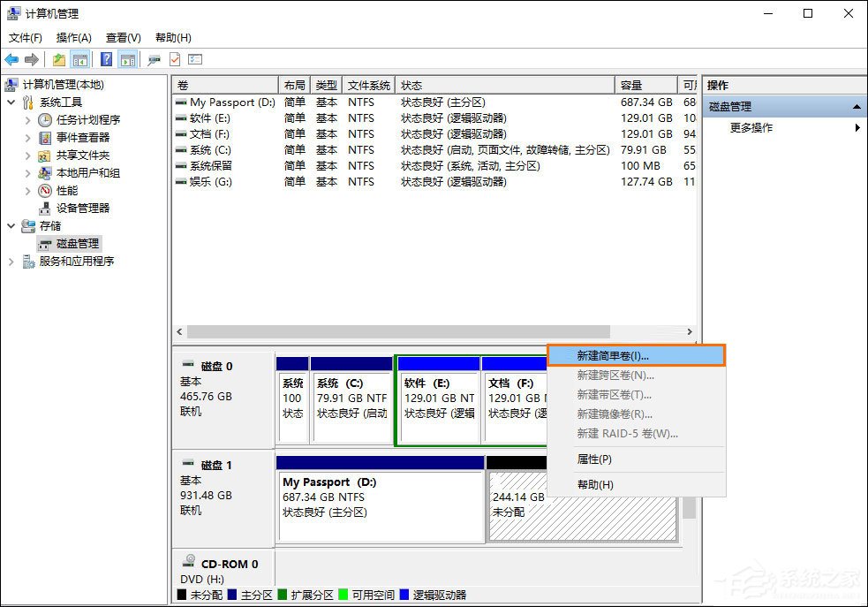Expand the 更多操作 submenu arrow
868x607 pixels.
pos(857,126)
